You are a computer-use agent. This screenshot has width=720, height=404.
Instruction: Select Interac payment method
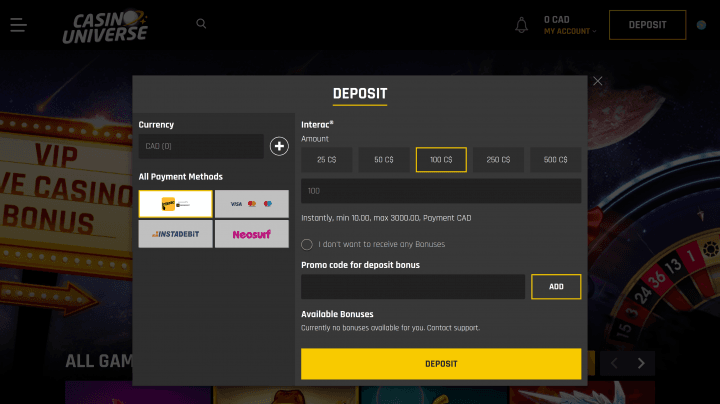coord(175,204)
